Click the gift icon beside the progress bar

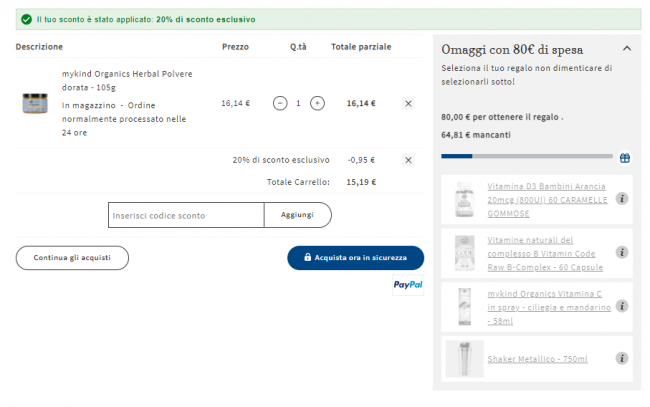625,157
